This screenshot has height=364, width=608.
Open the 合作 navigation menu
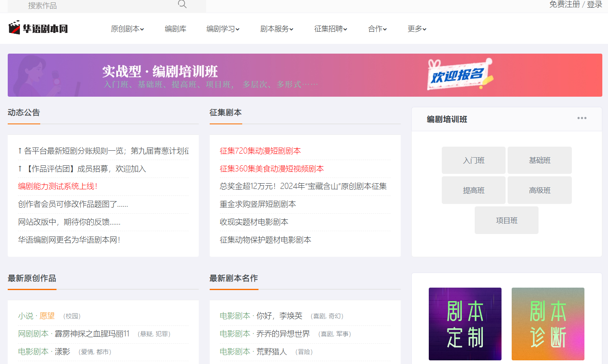377,29
